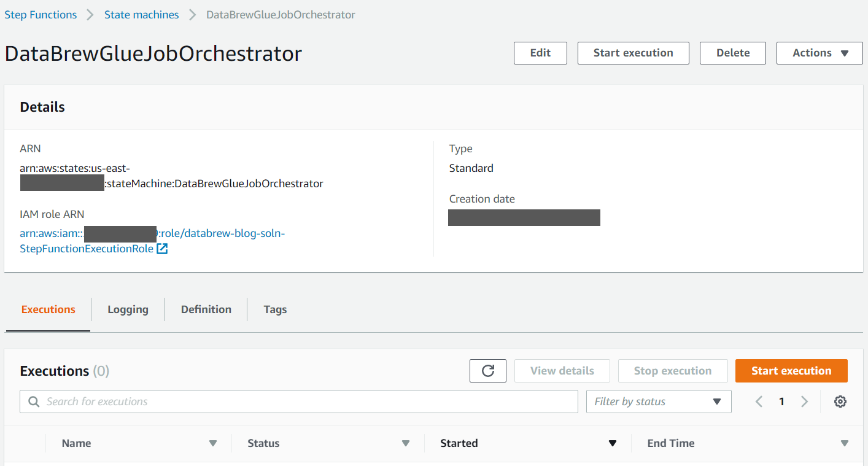Click the Stop execution button
Viewport: 868px width, 466px height.
pos(673,371)
